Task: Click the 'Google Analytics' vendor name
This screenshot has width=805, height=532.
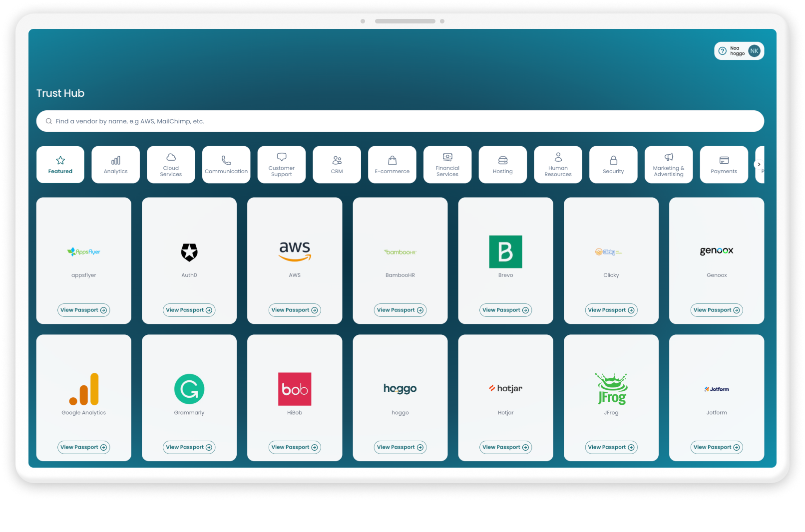Action: pos(84,413)
